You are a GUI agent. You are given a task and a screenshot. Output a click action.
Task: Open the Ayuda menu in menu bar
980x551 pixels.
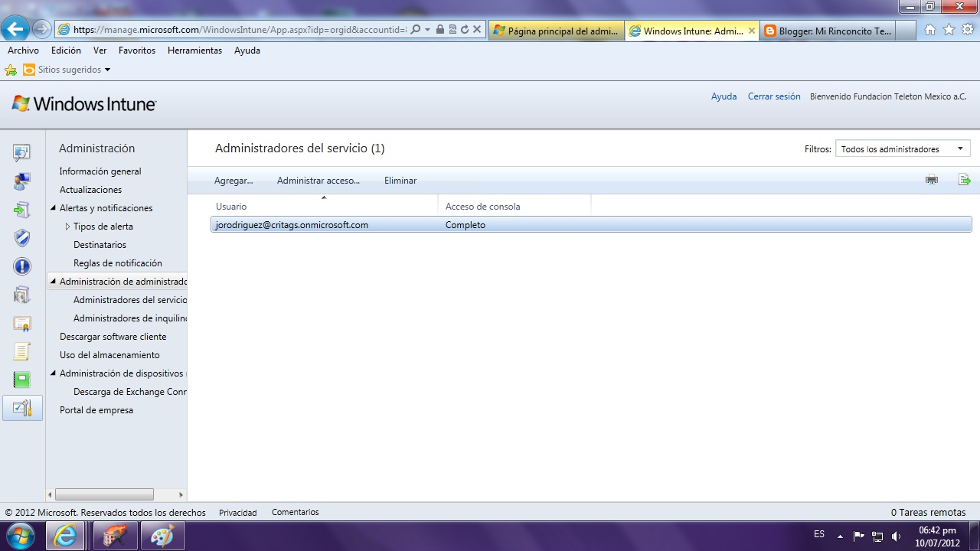(x=247, y=51)
